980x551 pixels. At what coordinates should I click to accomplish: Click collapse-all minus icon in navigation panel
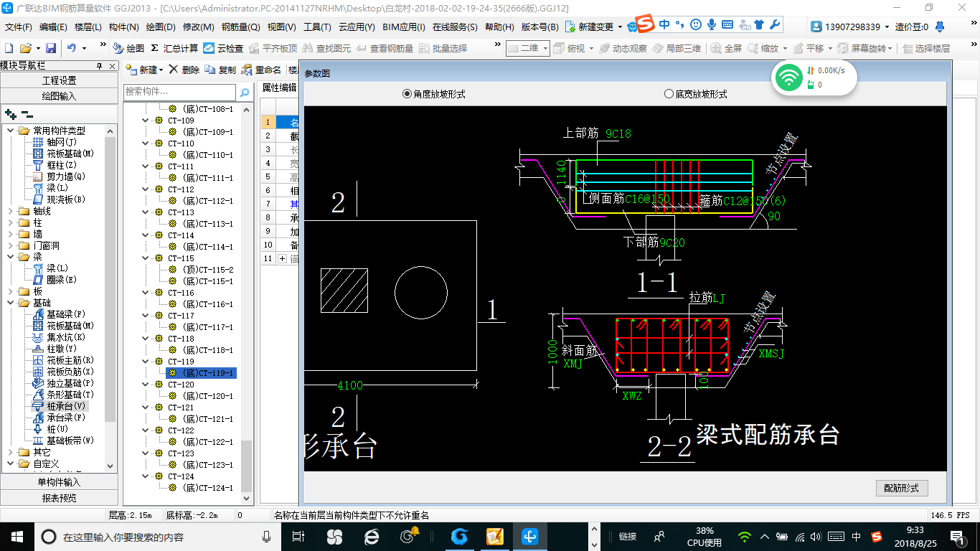point(27,113)
